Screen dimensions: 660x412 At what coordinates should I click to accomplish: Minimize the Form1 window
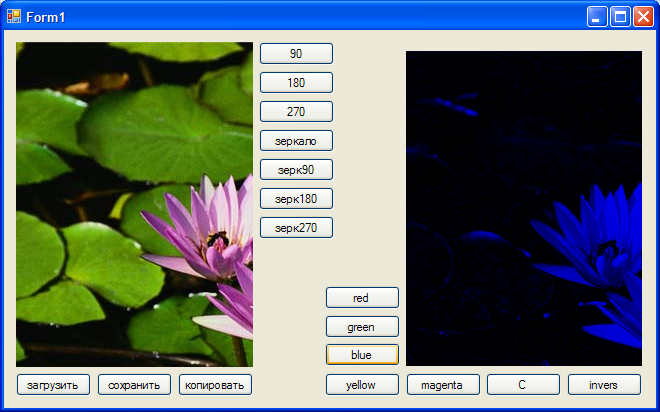click(x=597, y=17)
